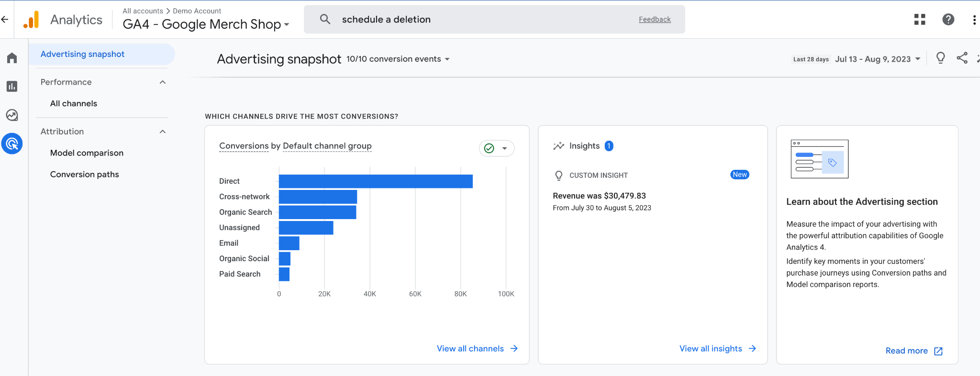
Task: Open the three-dot more options menu
Action: [x=974, y=20]
